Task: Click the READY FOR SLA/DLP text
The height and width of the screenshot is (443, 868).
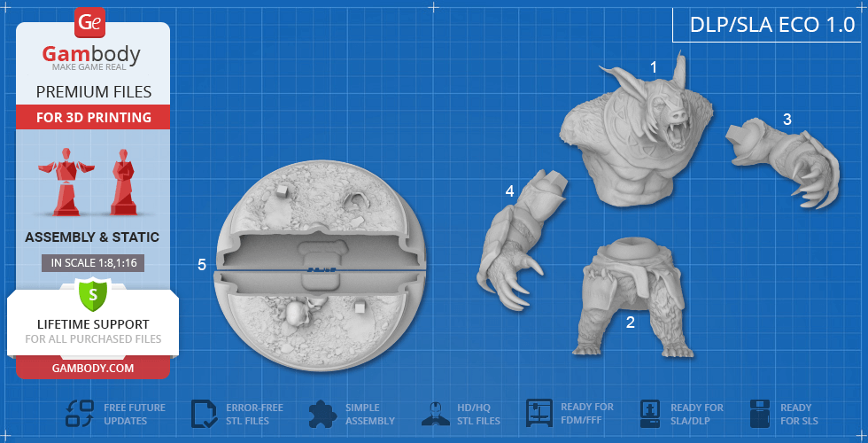Action: pos(697,415)
